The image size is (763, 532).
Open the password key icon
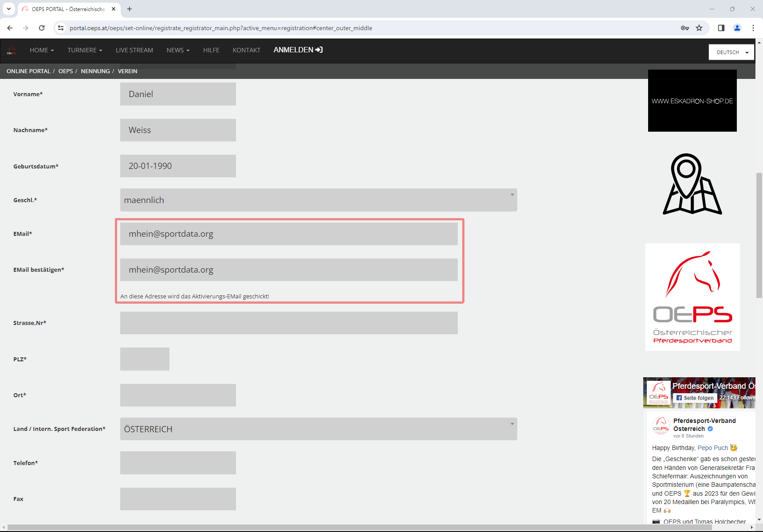click(685, 28)
